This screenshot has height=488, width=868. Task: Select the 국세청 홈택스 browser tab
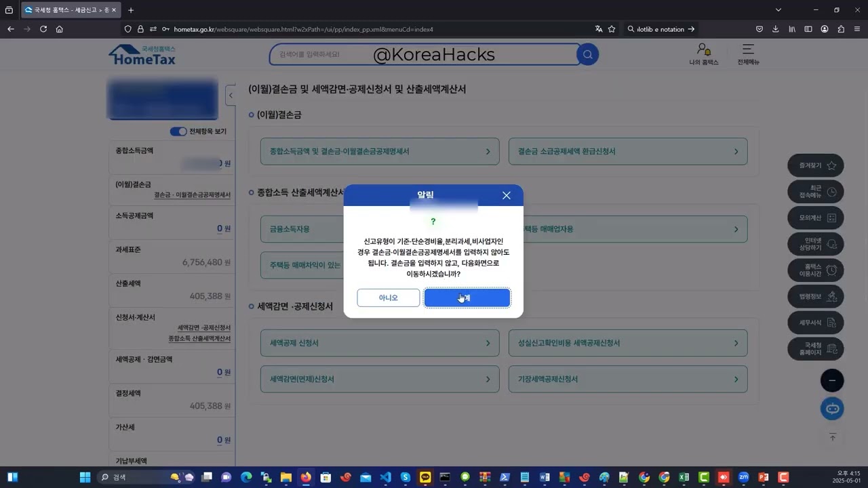click(x=70, y=10)
